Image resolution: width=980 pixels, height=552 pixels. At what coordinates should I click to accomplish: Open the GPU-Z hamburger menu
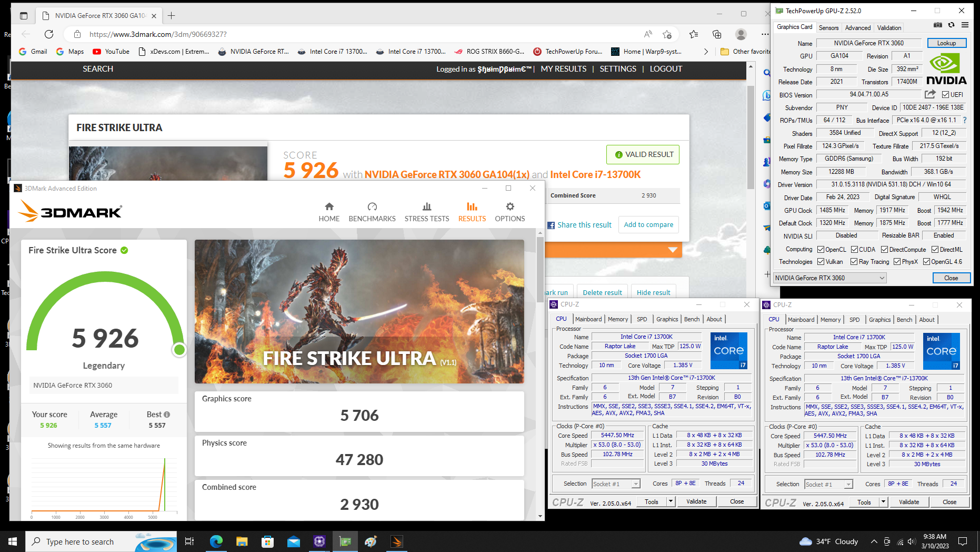(965, 25)
